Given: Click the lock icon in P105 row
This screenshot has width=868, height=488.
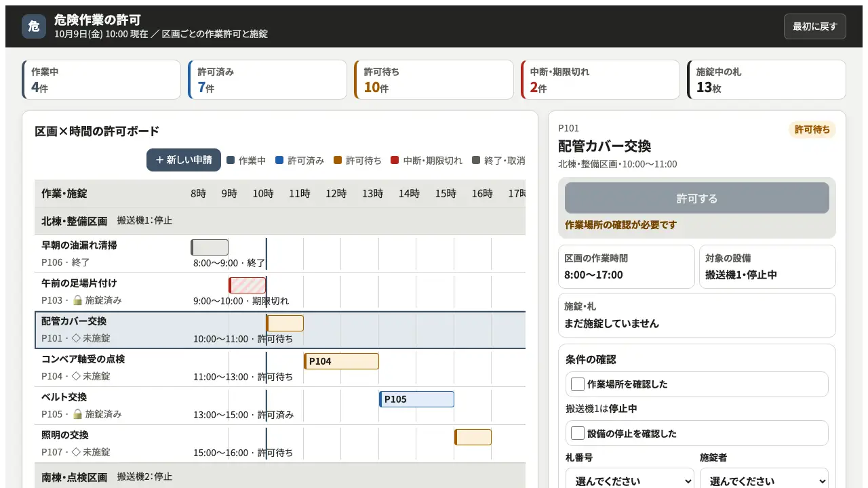Looking at the screenshot, I should click(77, 414).
